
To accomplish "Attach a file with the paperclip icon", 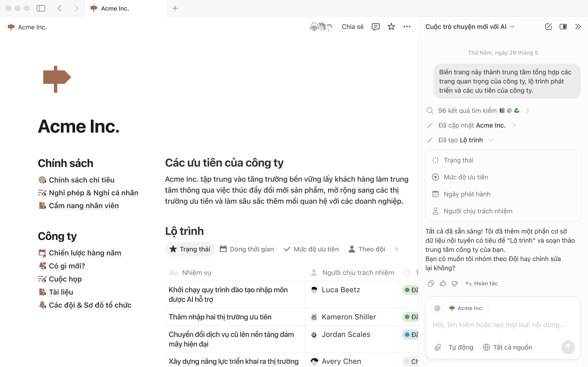I will click(x=438, y=347).
